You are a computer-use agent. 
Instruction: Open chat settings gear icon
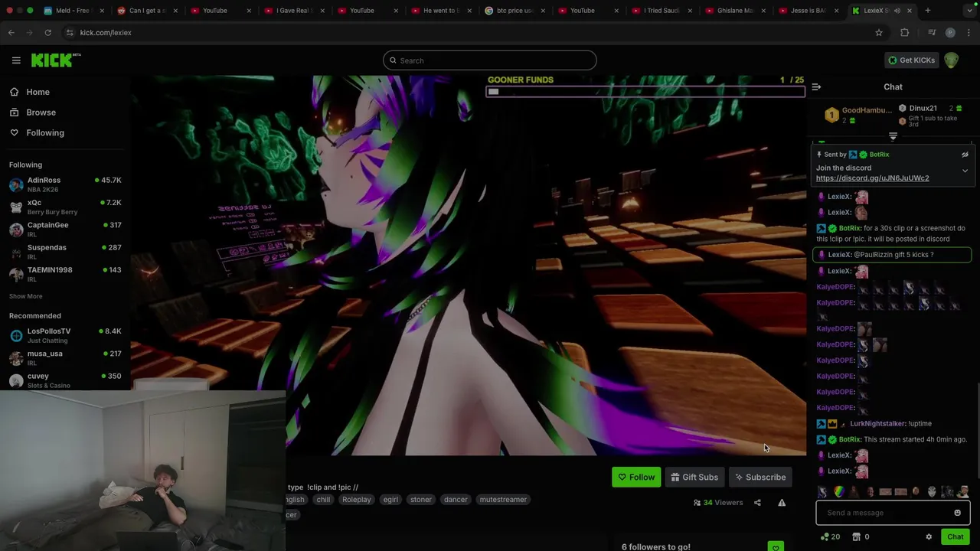[x=929, y=537]
